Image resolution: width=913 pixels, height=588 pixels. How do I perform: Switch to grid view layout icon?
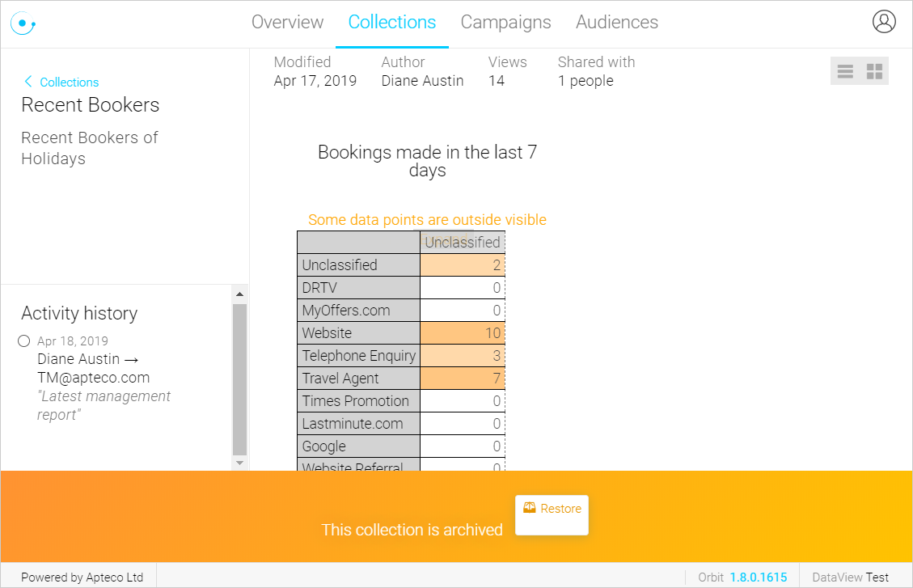tap(874, 71)
